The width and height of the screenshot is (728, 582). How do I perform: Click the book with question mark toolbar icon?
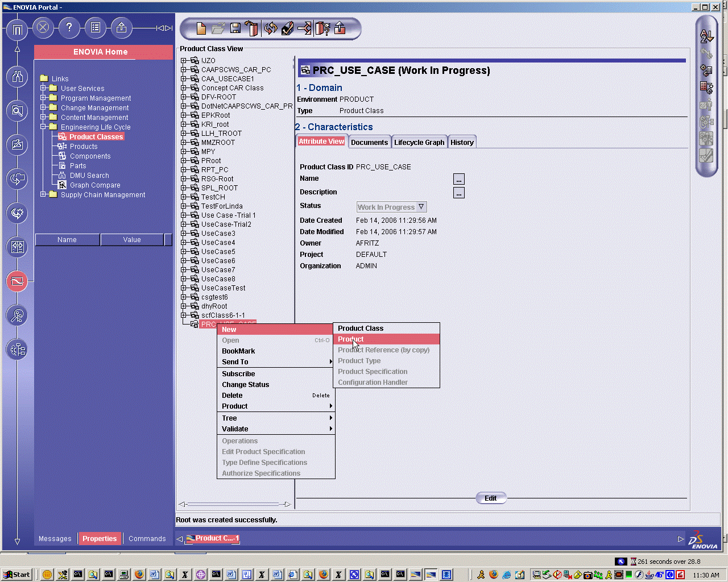(x=322, y=28)
